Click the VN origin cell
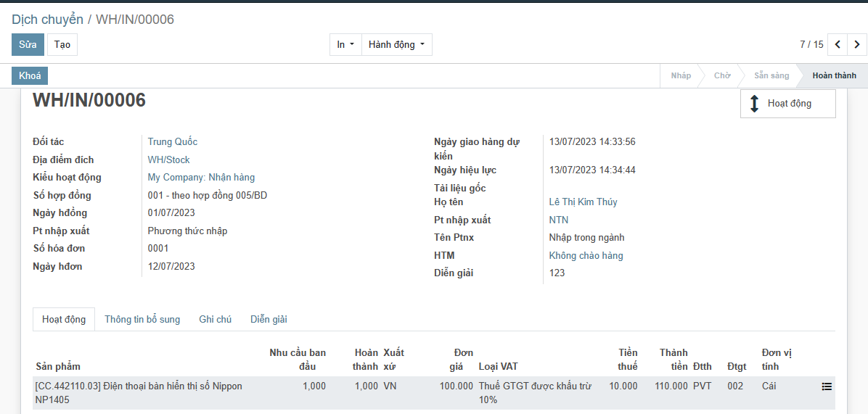 pos(390,386)
